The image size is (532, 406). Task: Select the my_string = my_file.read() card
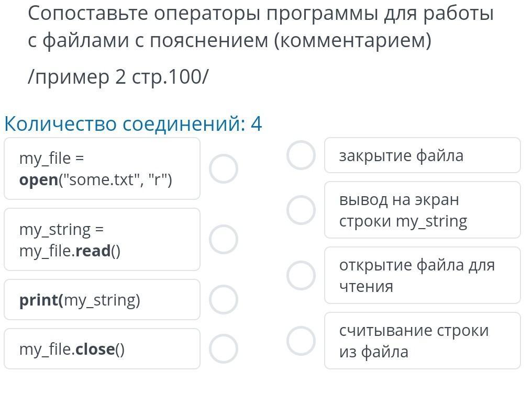pyautogui.click(x=102, y=240)
